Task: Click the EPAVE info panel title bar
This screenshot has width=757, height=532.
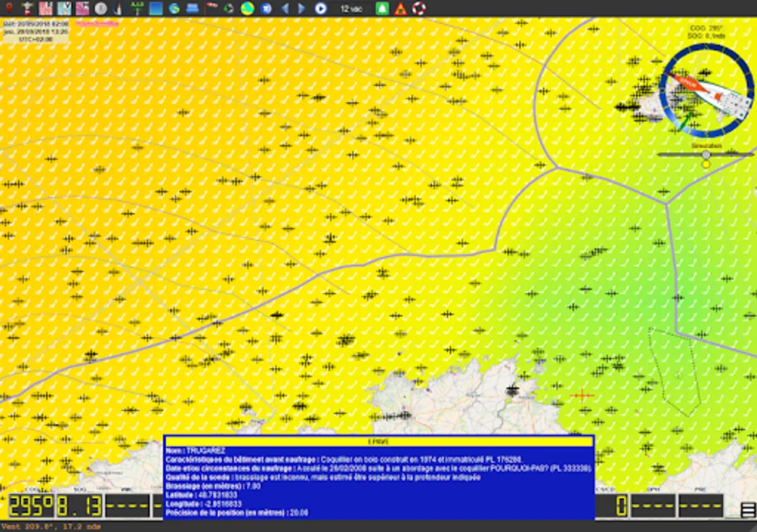Action: click(x=378, y=442)
